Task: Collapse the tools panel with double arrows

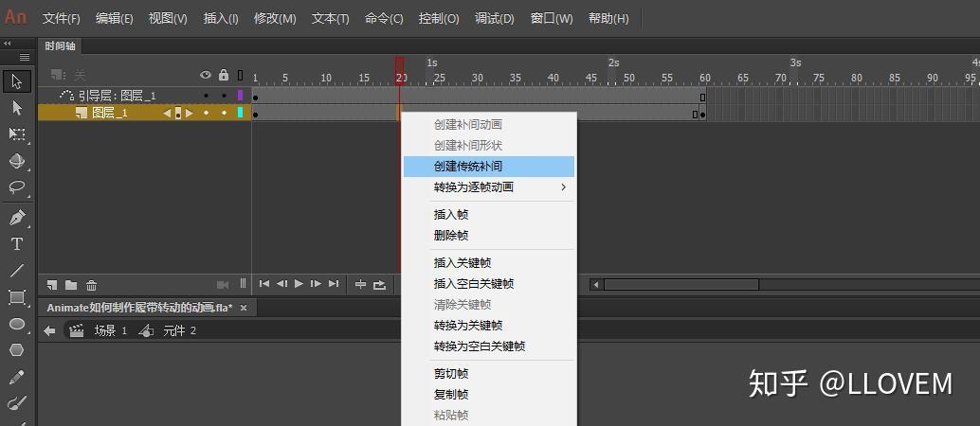Action: click(x=8, y=44)
